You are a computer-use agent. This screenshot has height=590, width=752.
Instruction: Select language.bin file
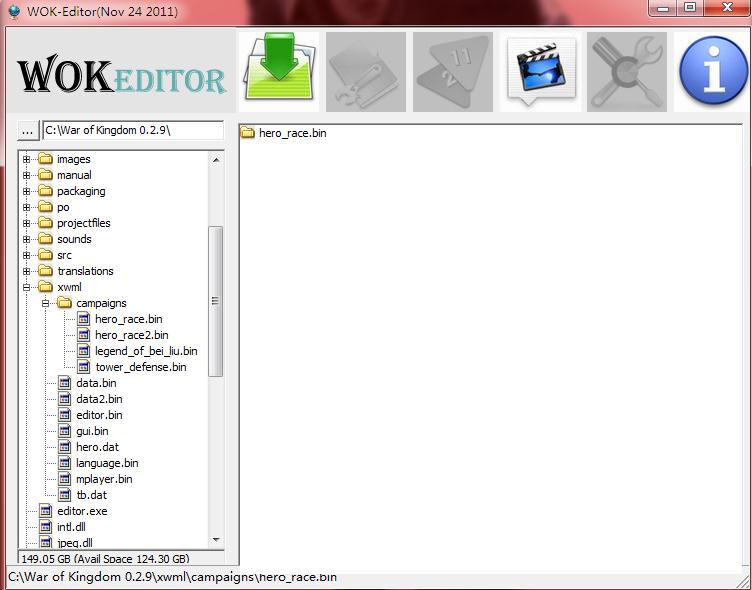[x=107, y=463]
